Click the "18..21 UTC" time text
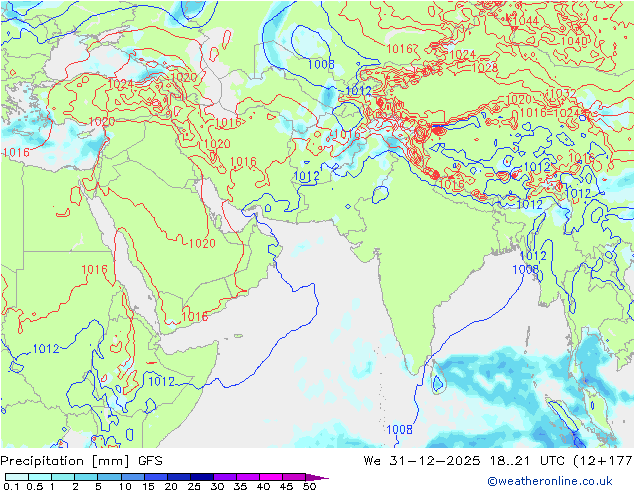This screenshot has width=634, height=490. tap(528, 461)
